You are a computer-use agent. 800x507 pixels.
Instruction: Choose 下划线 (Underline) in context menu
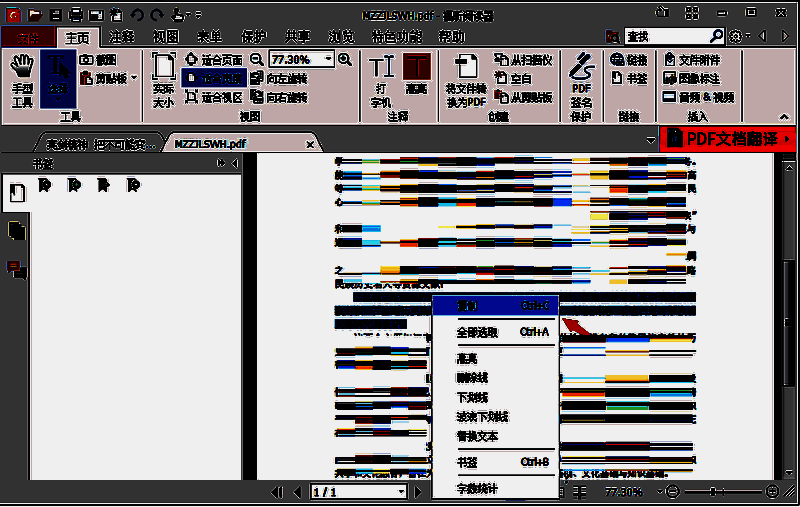coord(495,397)
